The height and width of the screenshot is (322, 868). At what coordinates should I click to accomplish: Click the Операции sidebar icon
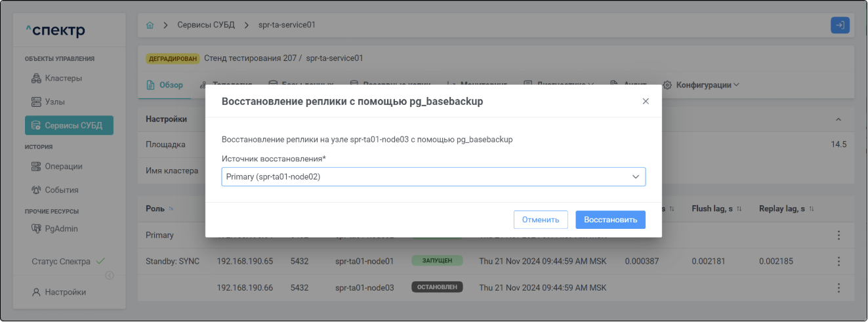(x=37, y=167)
